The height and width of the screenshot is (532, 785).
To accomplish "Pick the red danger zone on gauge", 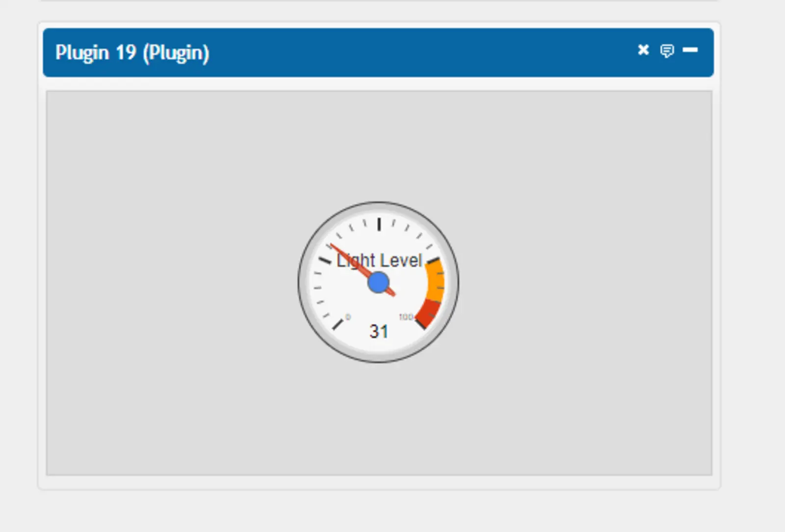I will 429,313.
